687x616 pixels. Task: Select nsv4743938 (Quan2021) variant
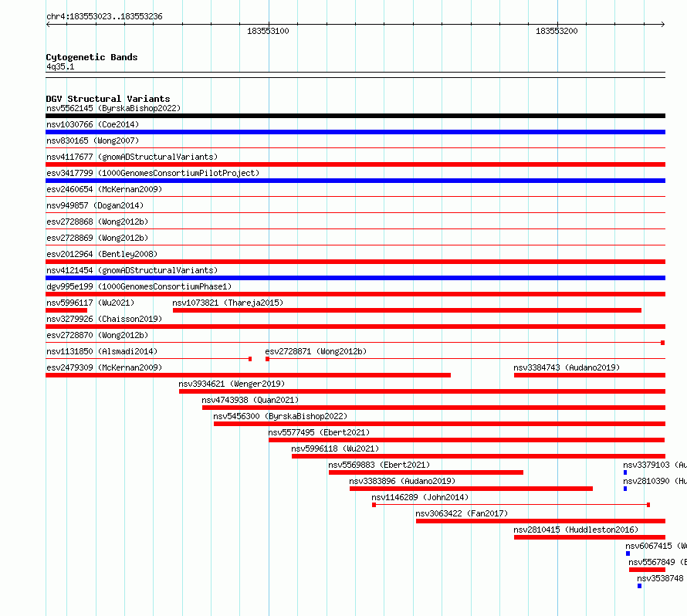tap(250, 400)
